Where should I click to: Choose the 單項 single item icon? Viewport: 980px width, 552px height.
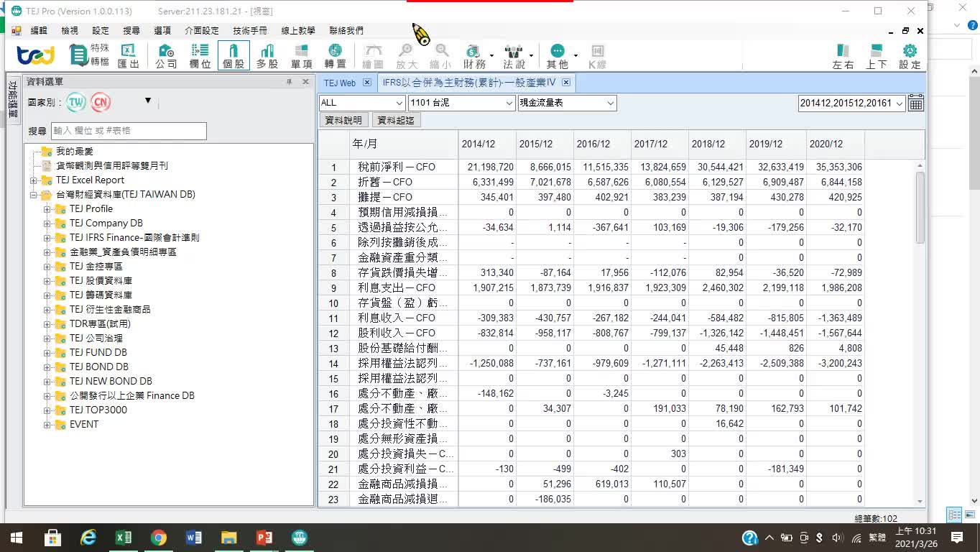point(301,55)
